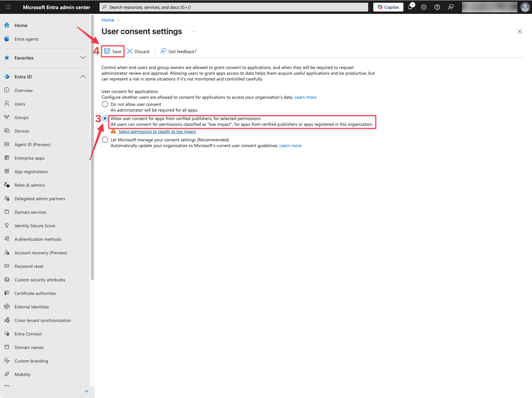This screenshot has height=398, width=532.
Task: Click the Home breadcrumb link
Action: pos(108,20)
